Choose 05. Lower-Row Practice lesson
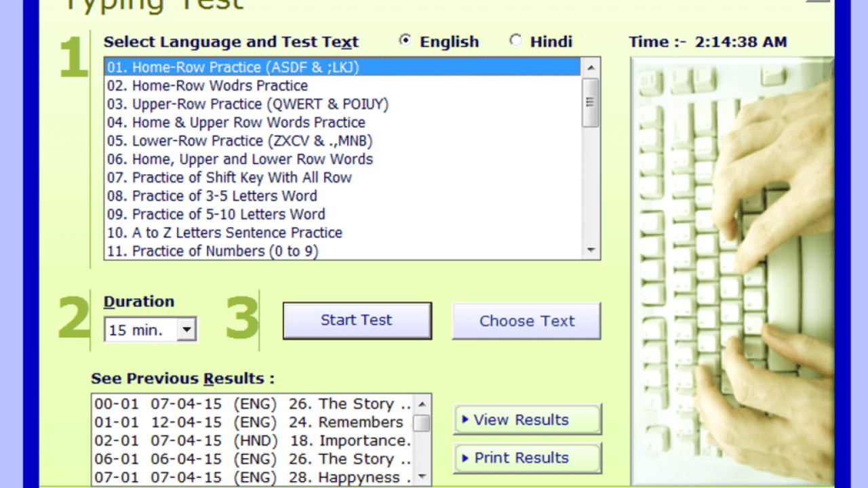Viewport: 868px width, 488px height. click(x=239, y=141)
